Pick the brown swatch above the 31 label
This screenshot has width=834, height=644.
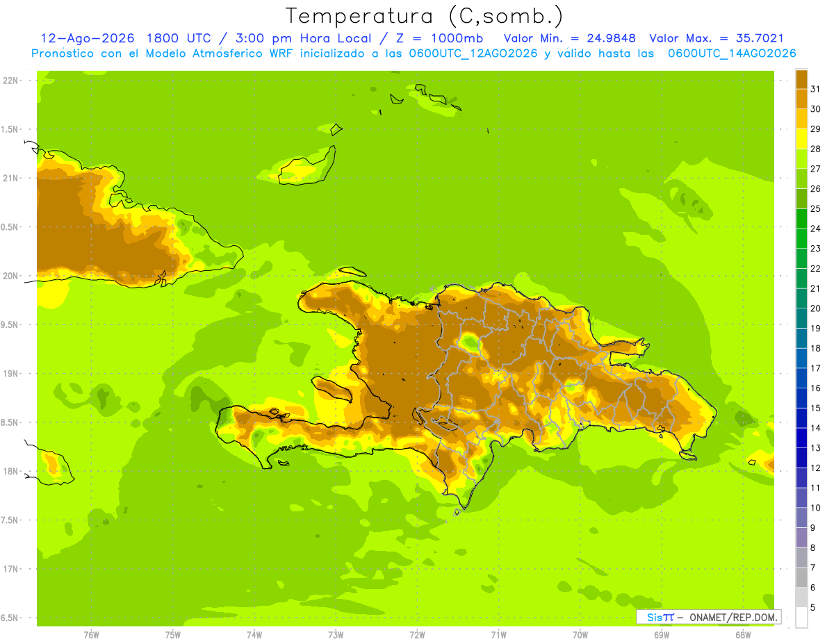(x=802, y=79)
